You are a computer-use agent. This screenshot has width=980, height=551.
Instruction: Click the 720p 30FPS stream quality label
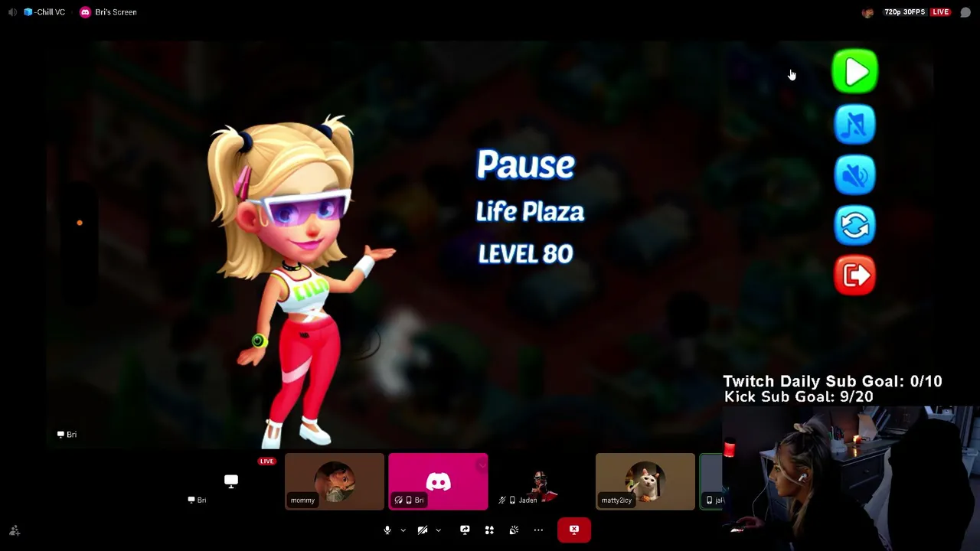(x=905, y=12)
